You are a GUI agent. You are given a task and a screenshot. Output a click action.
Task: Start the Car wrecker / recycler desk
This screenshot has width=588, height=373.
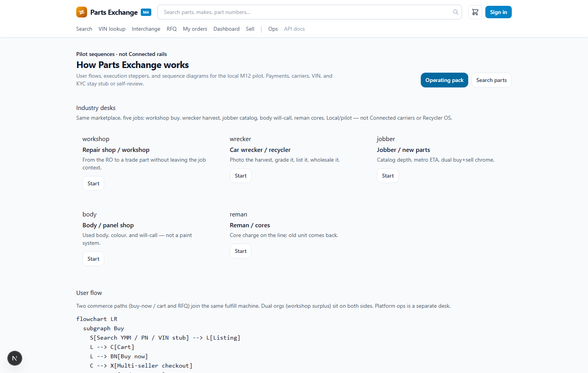(241, 176)
